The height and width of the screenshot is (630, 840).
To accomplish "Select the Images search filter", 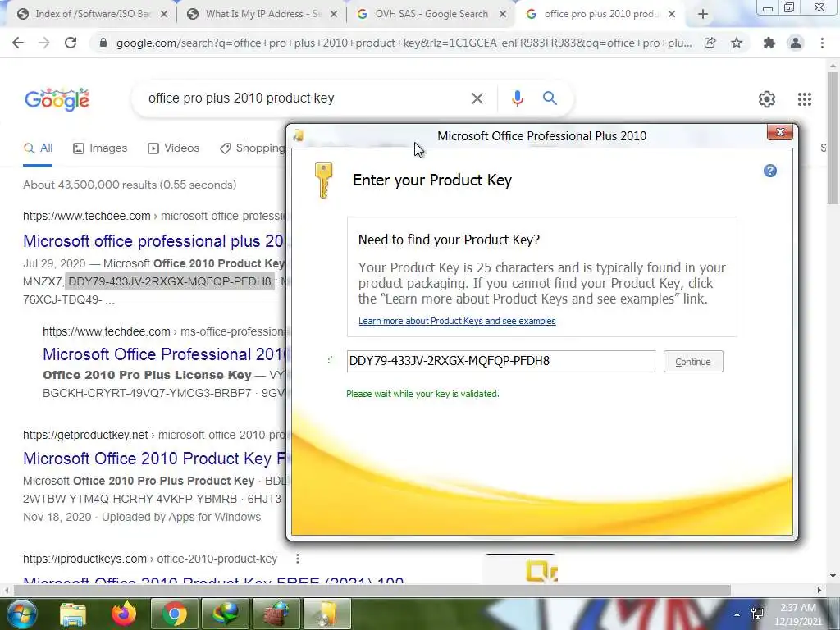I will coord(100,148).
